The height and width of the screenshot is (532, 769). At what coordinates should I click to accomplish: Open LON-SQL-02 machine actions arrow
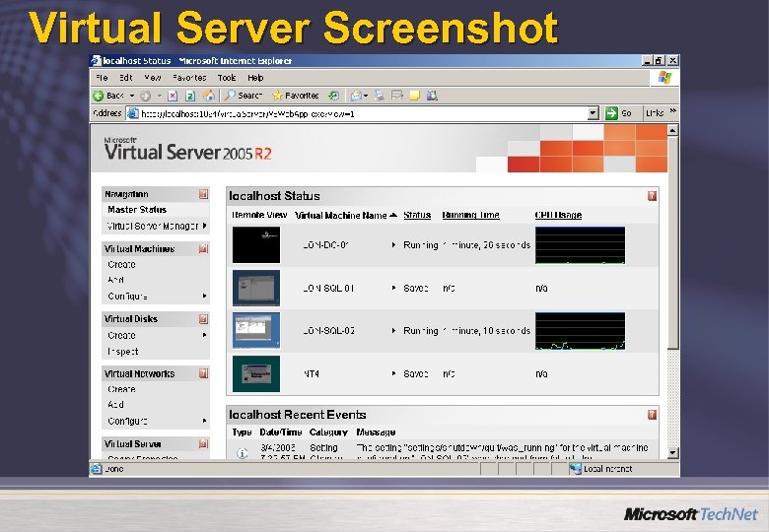pos(393,331)
